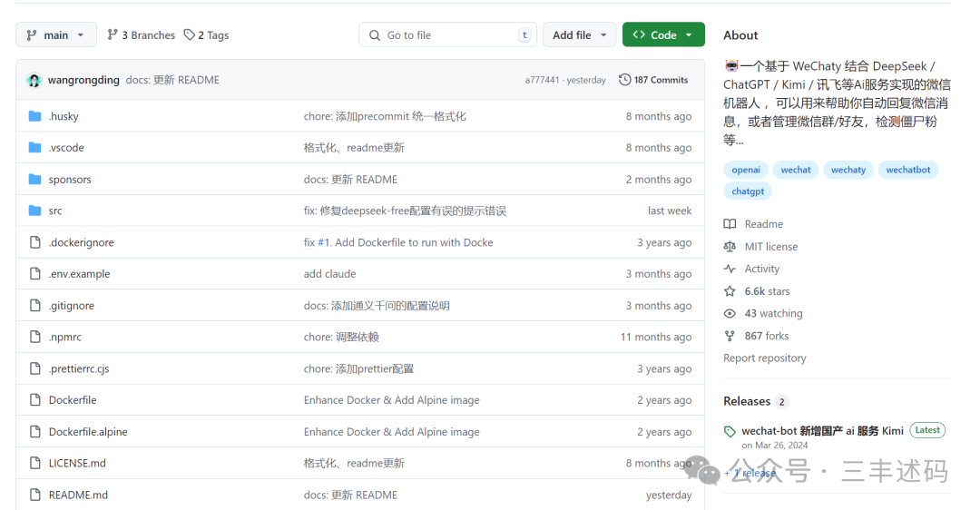Open the .npmrc chore commit message
This screenshot has width=980, height=510.
[341, 337]
